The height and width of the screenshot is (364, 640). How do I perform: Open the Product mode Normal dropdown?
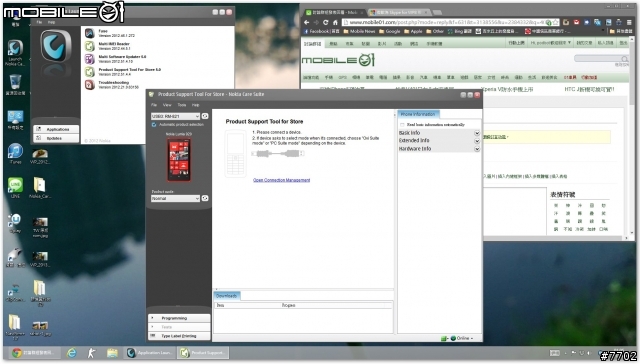tap(175, 198)
